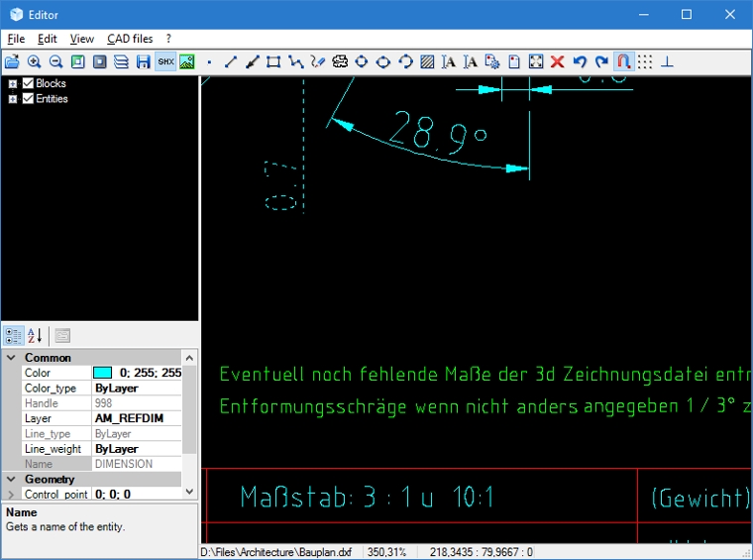
Task: Click the cyan Color swatch
Action: pyautogui.click(x=103, y=373)
